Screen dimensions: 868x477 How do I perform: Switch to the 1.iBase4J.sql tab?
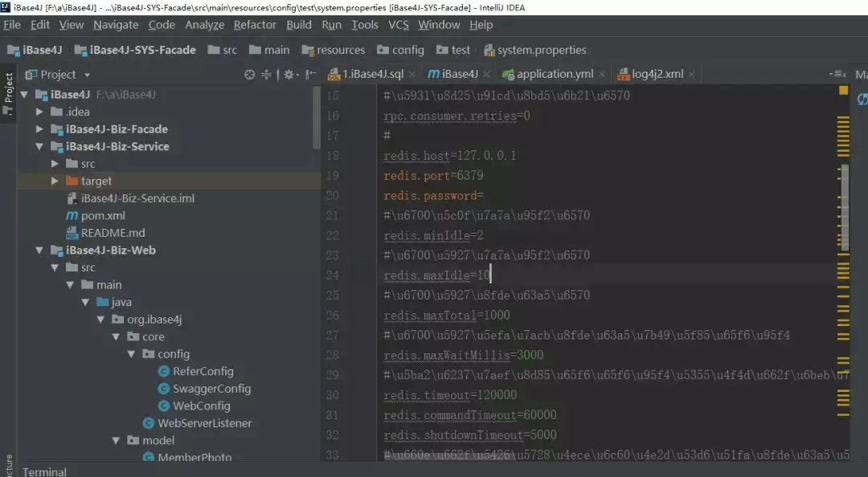(366, 74)
